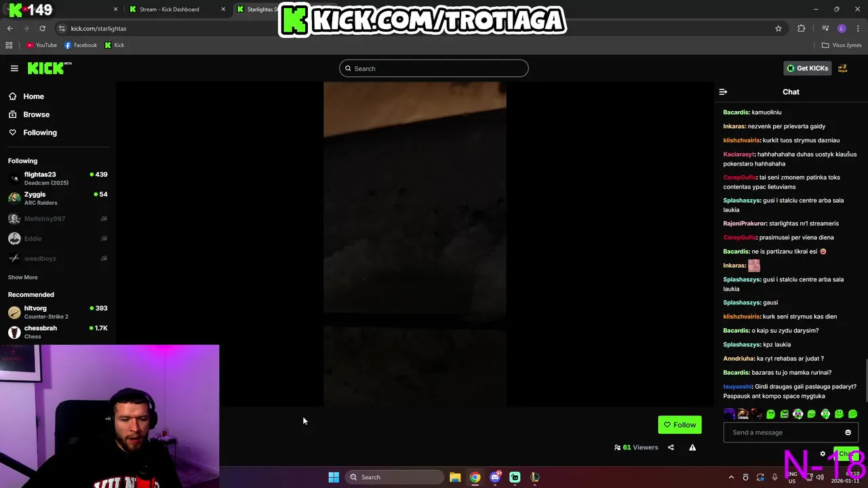Open the Kick hamburger sidebar menu

tap(14, 68)
